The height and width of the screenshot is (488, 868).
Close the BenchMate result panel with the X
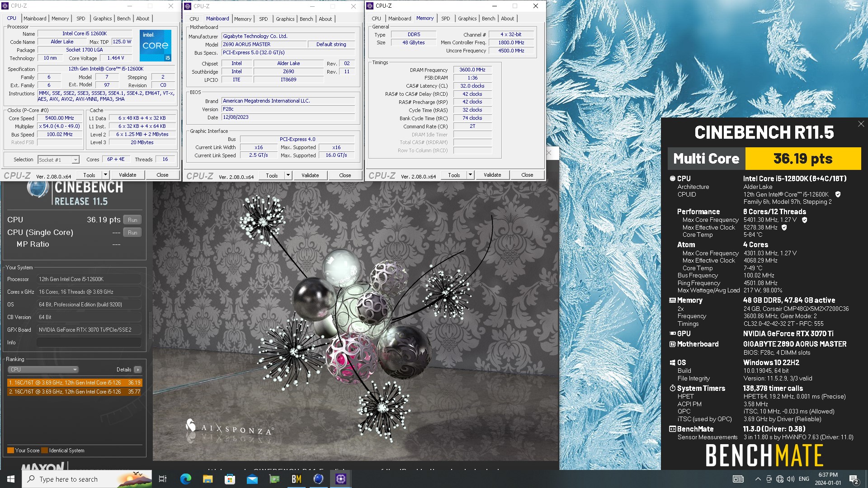click(x=861, y=124)
